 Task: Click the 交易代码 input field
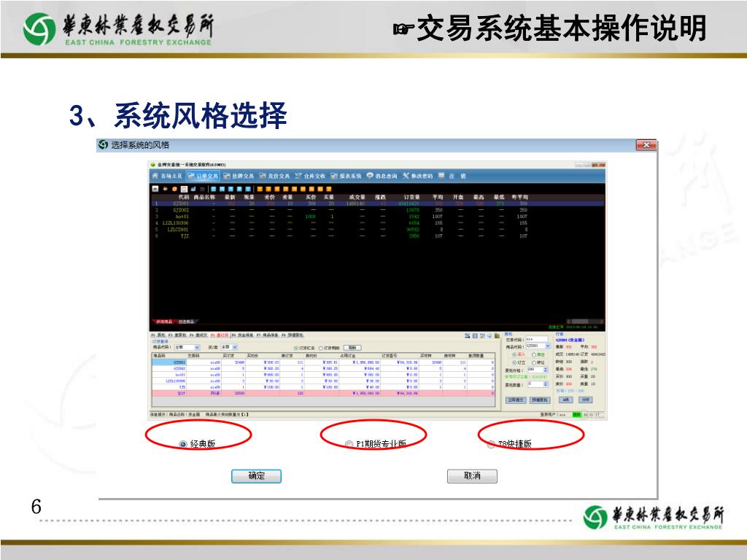pos(537,340)
